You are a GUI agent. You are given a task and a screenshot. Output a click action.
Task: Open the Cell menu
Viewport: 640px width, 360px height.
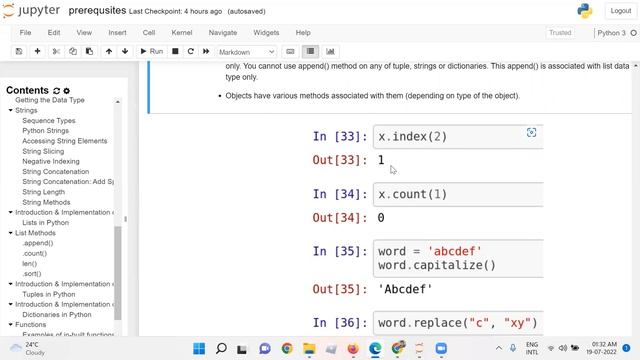coord(149,33)
